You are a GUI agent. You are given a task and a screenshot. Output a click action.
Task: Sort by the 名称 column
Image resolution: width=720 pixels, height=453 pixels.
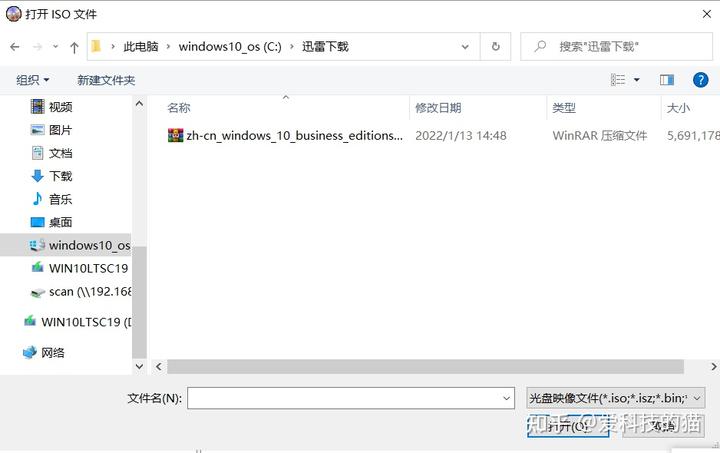click(179, 108)
